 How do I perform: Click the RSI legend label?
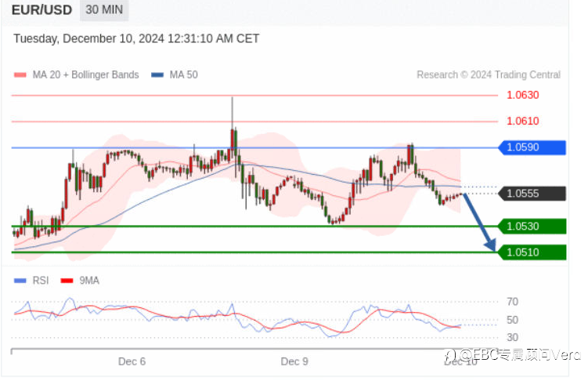click(x=41, y=281)
